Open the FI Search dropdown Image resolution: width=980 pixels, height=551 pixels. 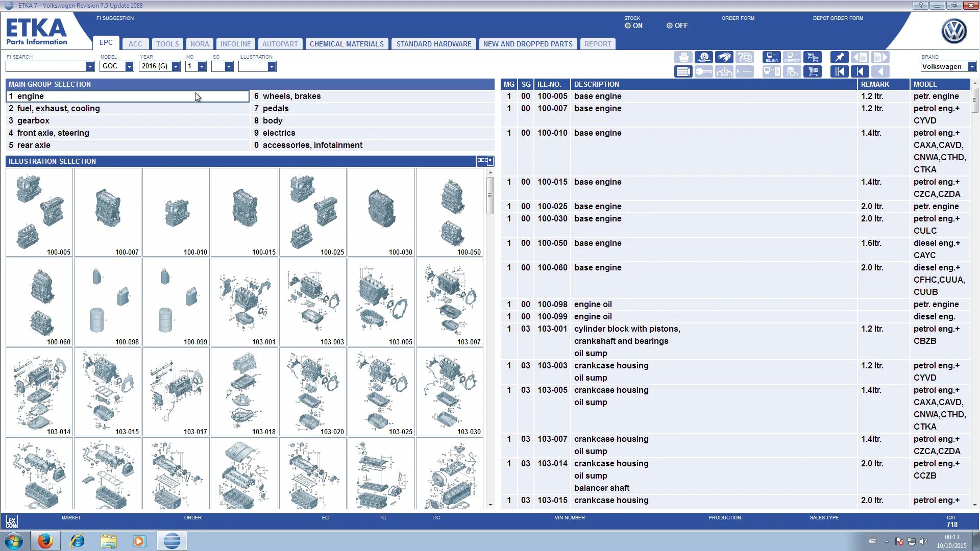90,66
